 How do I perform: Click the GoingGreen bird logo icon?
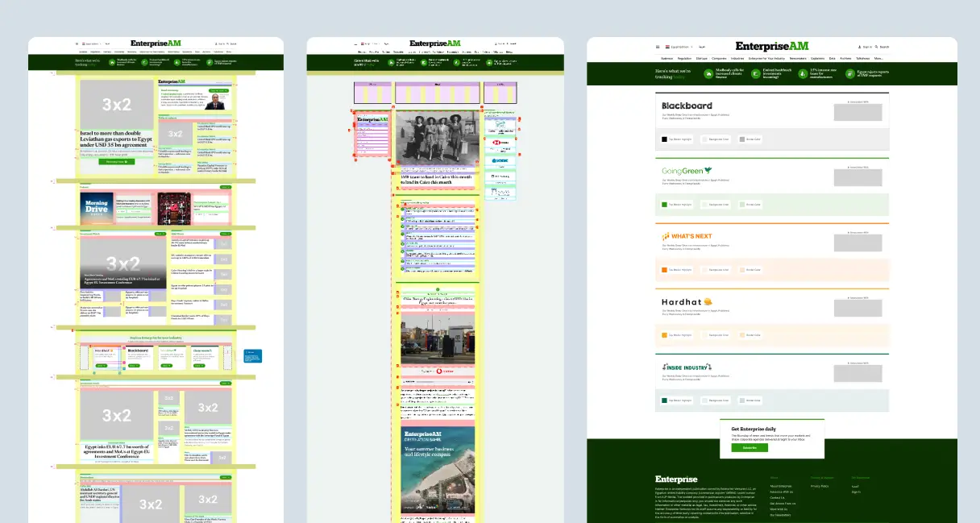pos(708,171)
